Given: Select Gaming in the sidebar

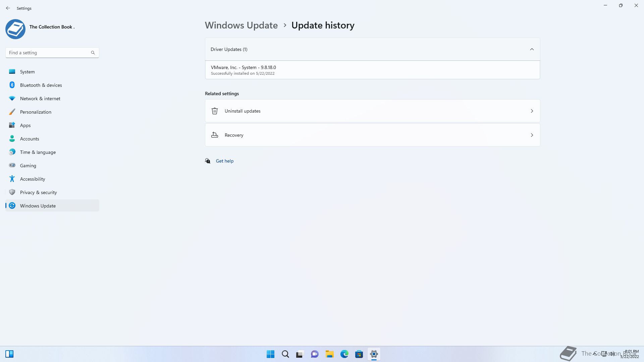Looking at the screenshot, I should tap(52, 166).
